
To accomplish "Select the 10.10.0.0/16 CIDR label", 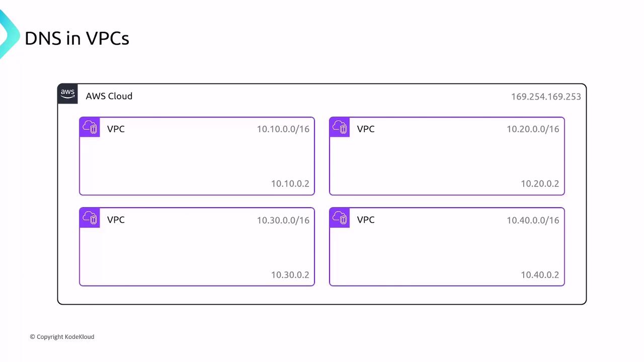I will coord(283,129).
